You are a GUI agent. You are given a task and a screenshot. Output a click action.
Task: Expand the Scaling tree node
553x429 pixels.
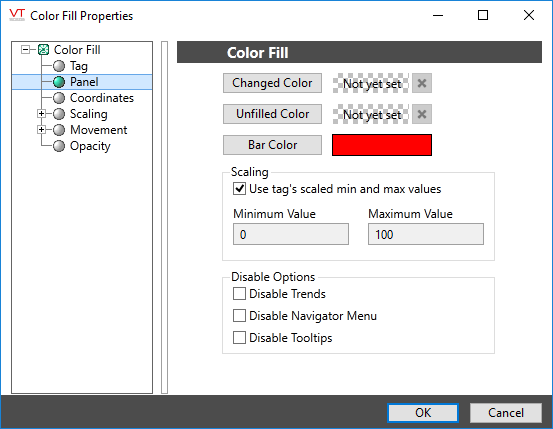tap(42, 114)
